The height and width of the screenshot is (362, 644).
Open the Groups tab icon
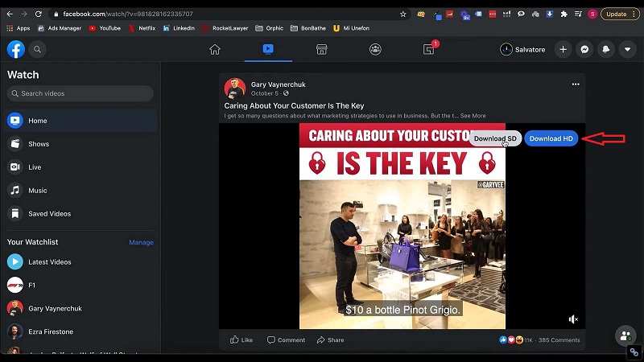click(x=375, y=49)
